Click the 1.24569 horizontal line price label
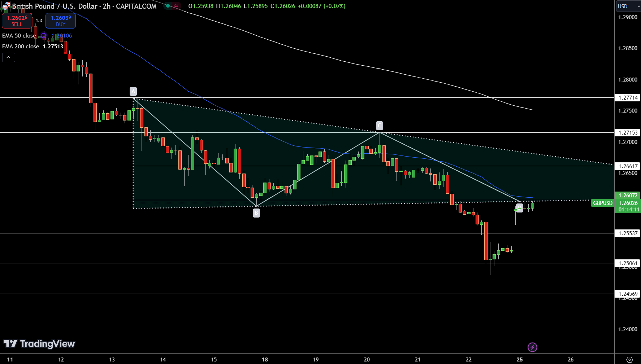The height and width of the screenshot is (364, 641). [628, 294]
